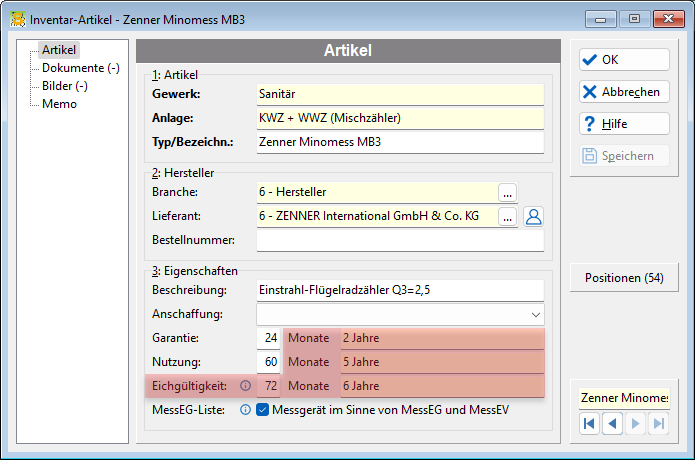
Task: Click the empty Bestellnummer field
Action: coord(400,240)
